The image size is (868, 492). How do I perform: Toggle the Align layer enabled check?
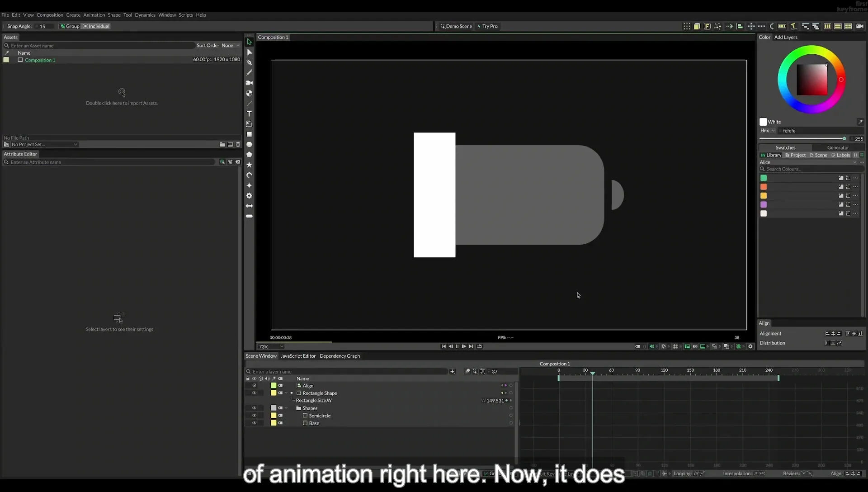(x=254, y=386)
